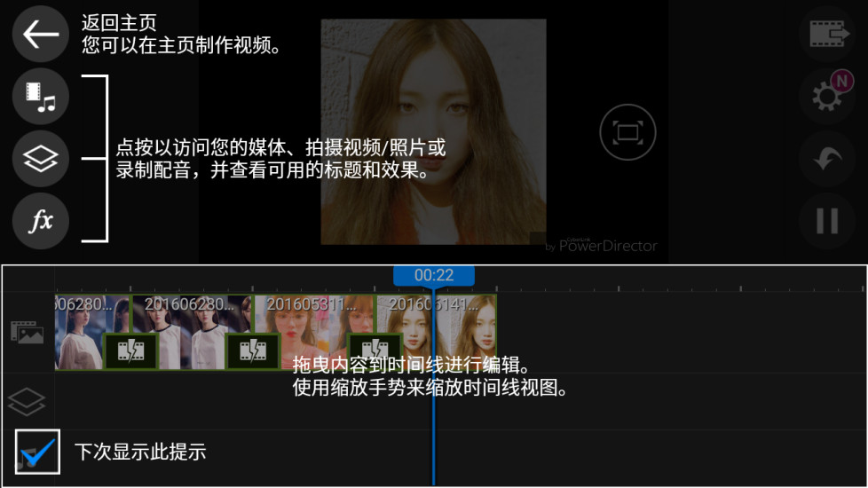Tap the 下次显示此提示 label
Image resolution: width=868 pixels, height=488 pixels.
140,452
